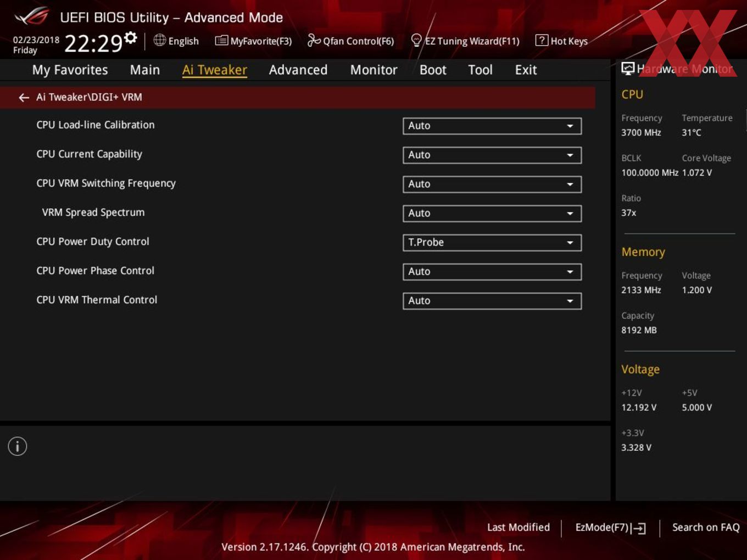The image size is (747, 560).
Task: Click the CPU frequency value 3700 MHz
Action: pyautogui.click(x=641, y=132)
